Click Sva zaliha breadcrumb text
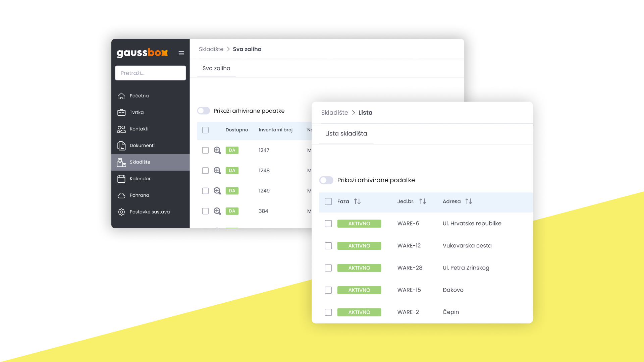 pyautogui.click(x=247, y=49)
